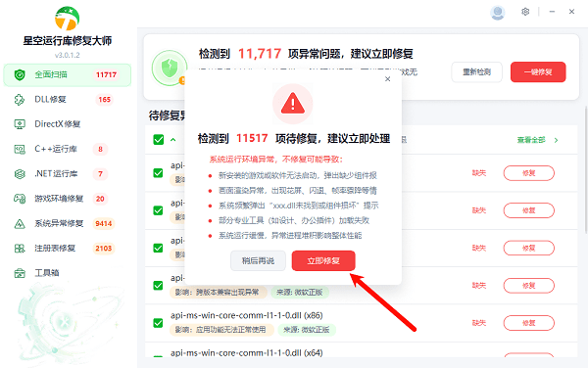Uncheck the first api- row checkbox
The height and width of the screenshot is (368, 588).
point(158,173)
